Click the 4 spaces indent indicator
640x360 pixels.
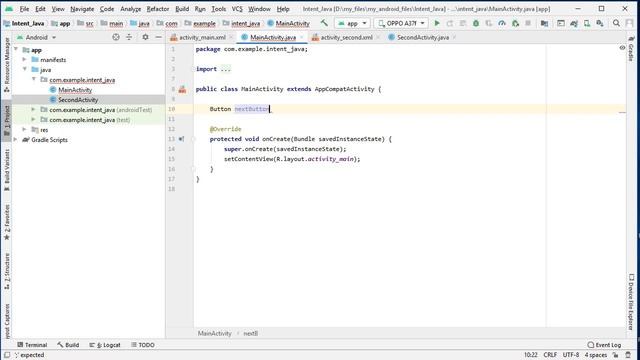point(596,355)
